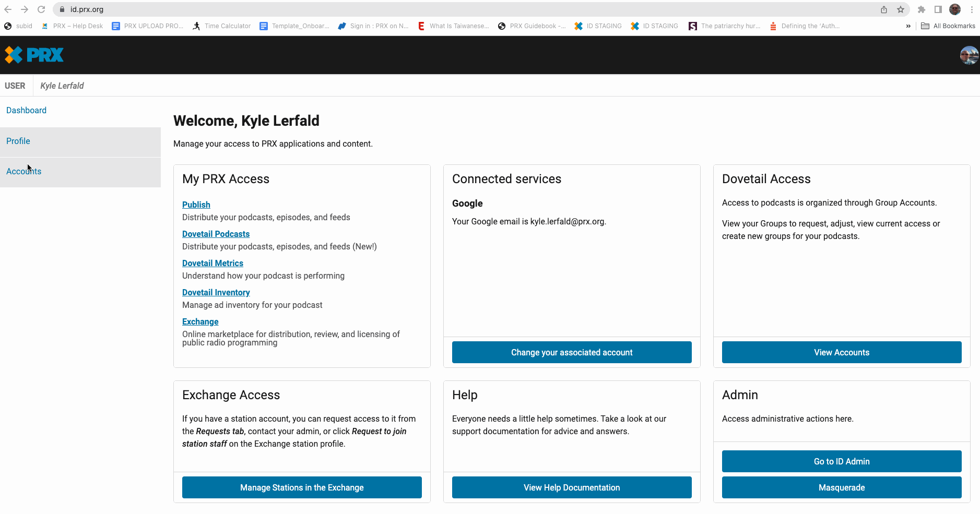
Task: Open Chrome profile avatar in toolbar
Action: pos(955,9)
